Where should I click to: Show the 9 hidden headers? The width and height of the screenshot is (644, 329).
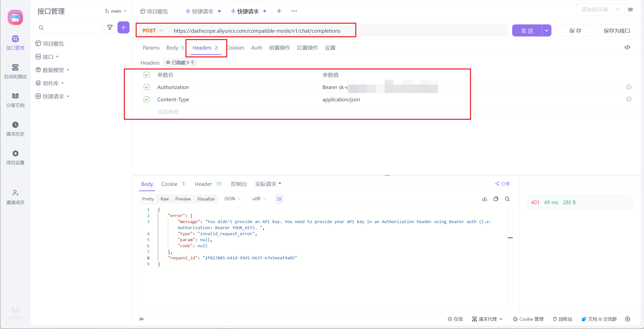[x=180, y=63]
